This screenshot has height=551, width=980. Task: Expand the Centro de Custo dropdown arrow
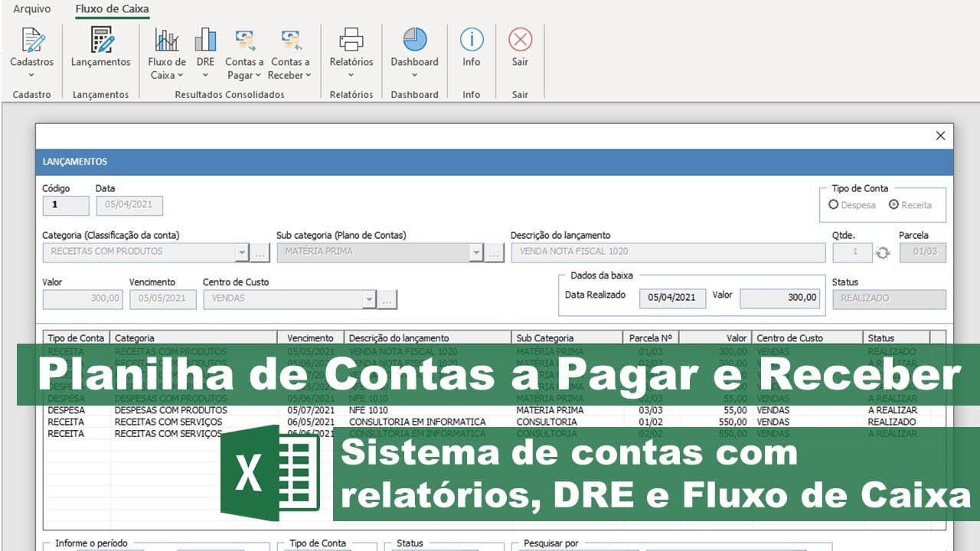tap(370, 299)
